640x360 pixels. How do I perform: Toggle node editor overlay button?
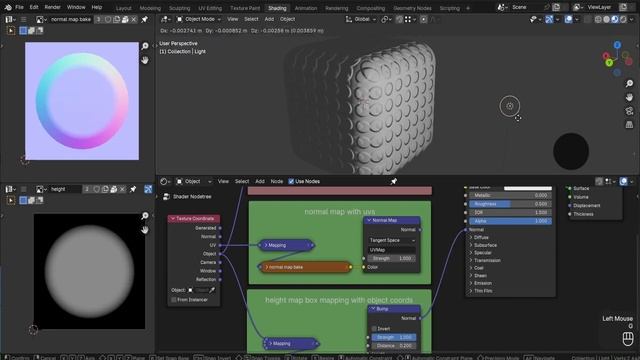[x=623, y=181]
